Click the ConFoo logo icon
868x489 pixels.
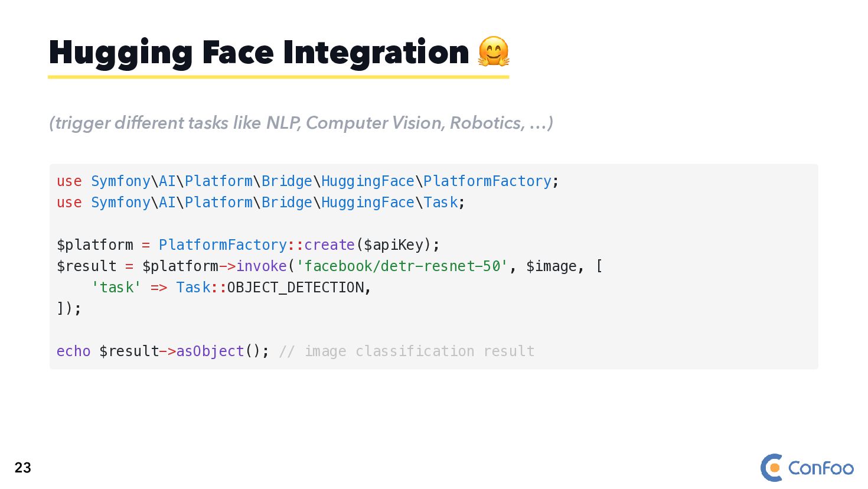click(x=772, y=468)
